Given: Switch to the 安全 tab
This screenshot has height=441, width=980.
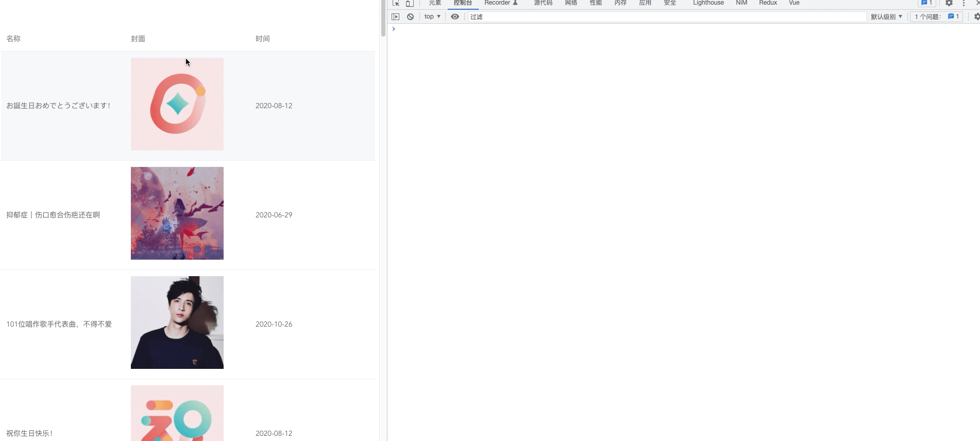Looking at the screenshot, I should point(670,3).
